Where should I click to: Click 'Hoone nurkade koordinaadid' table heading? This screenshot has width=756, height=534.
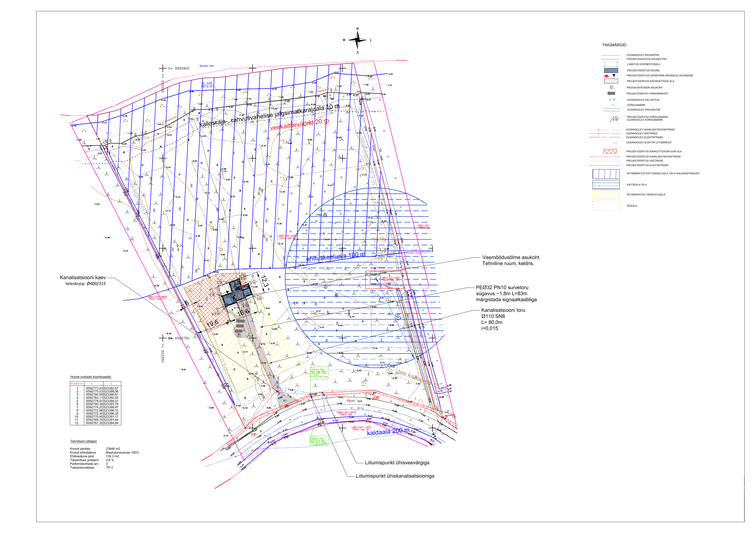[91, 377]
